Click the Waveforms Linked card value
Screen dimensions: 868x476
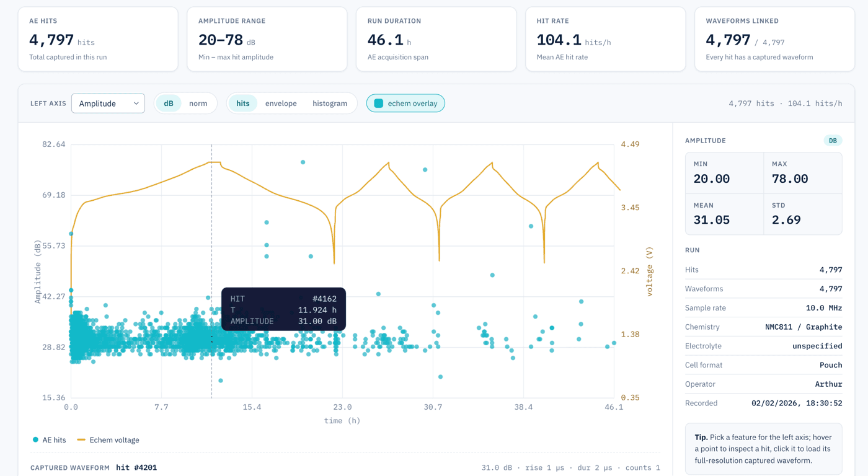[728, 40]
